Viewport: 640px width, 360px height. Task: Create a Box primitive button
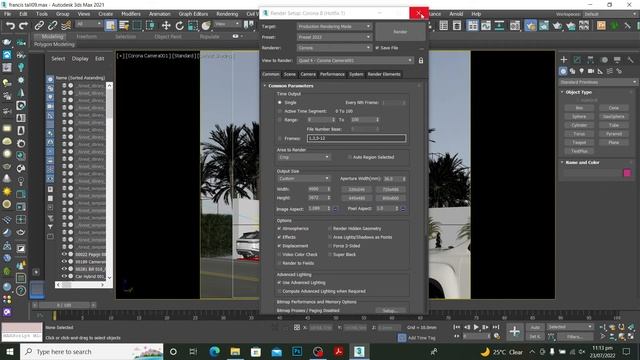pyautogui.click(x=579, y=108)
